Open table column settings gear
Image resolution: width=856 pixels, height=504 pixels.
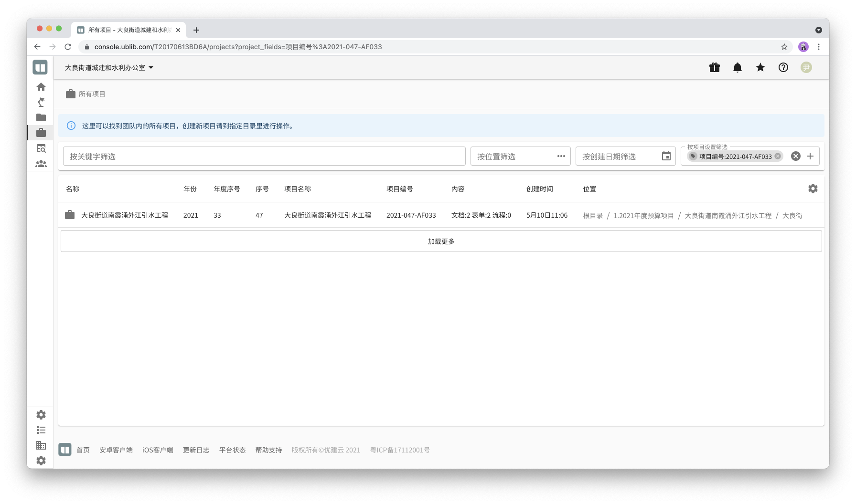[x=813, y=189]
